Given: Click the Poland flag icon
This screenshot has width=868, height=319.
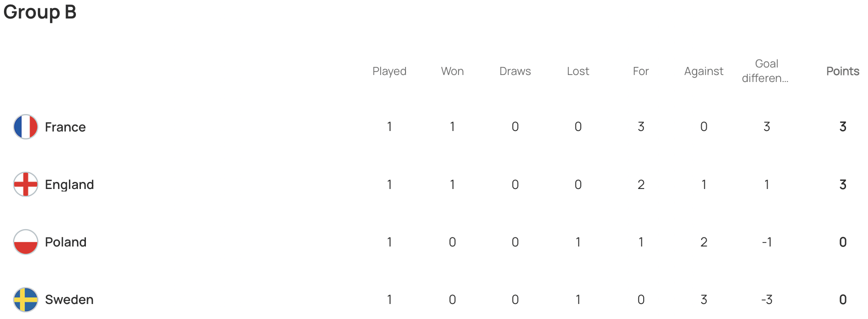Looking at the screenshot, I should pos(25,242).
